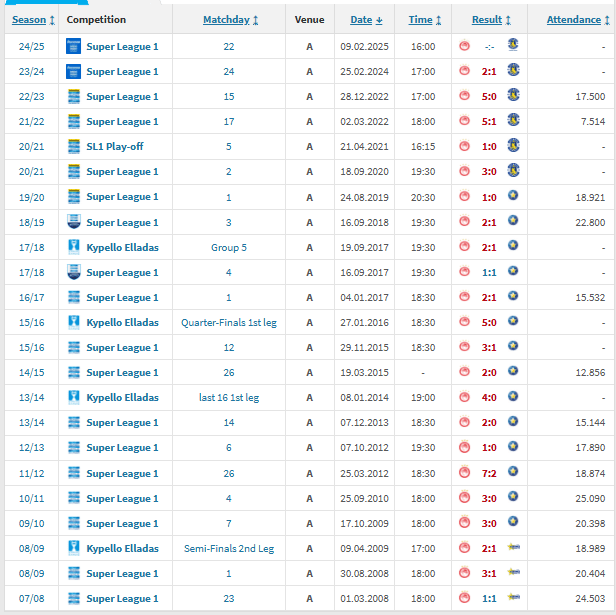
Task: Click the red home crest in the 30.08.2008 row
Action: pyautogui.click(x=464, y=573)
